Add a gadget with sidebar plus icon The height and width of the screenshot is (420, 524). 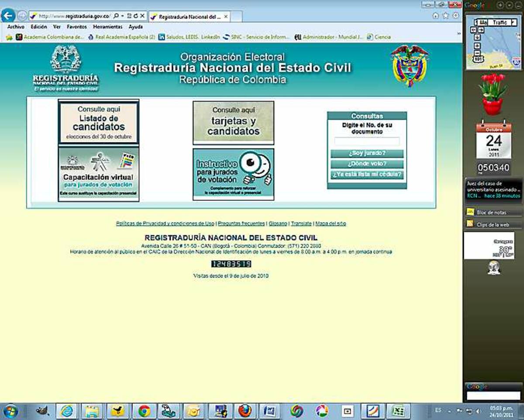500,5
